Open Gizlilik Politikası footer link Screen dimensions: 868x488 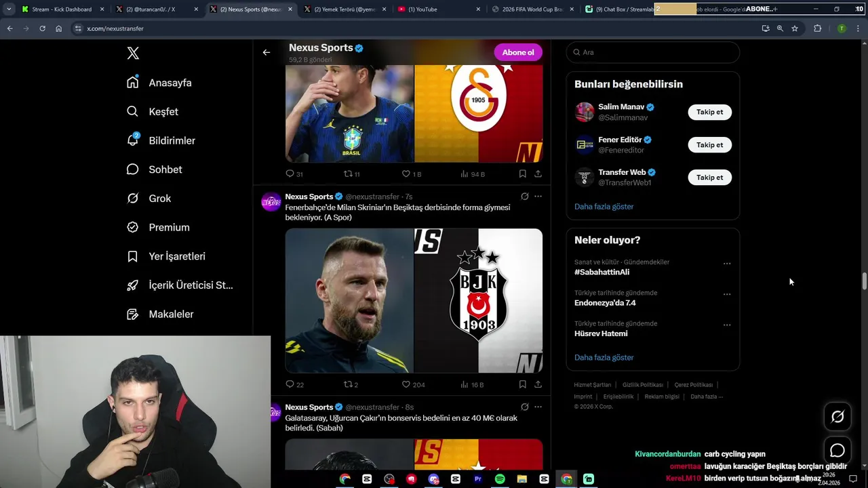[x=643, y=385]
